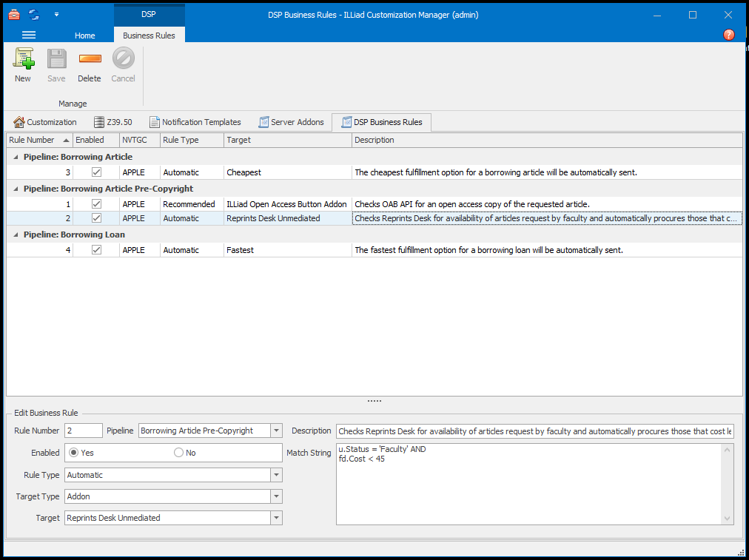Click the Rule Number input field

[x=83, y=431]
